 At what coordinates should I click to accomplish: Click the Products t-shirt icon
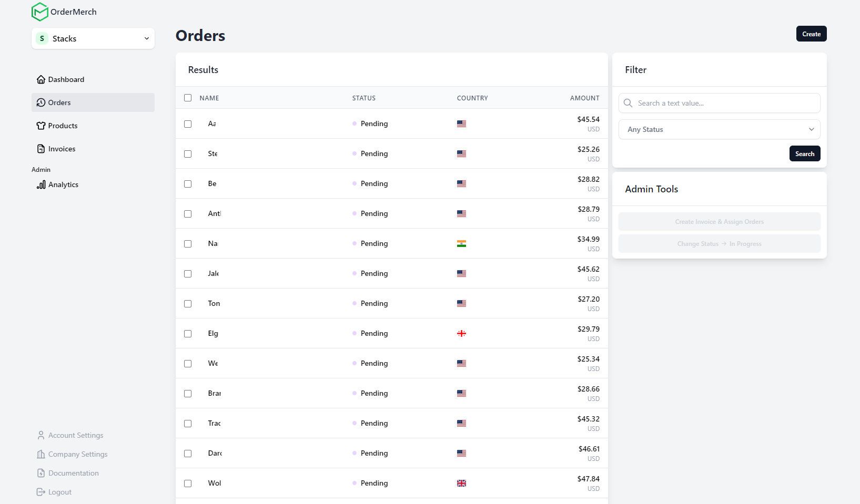click(41, 126)
